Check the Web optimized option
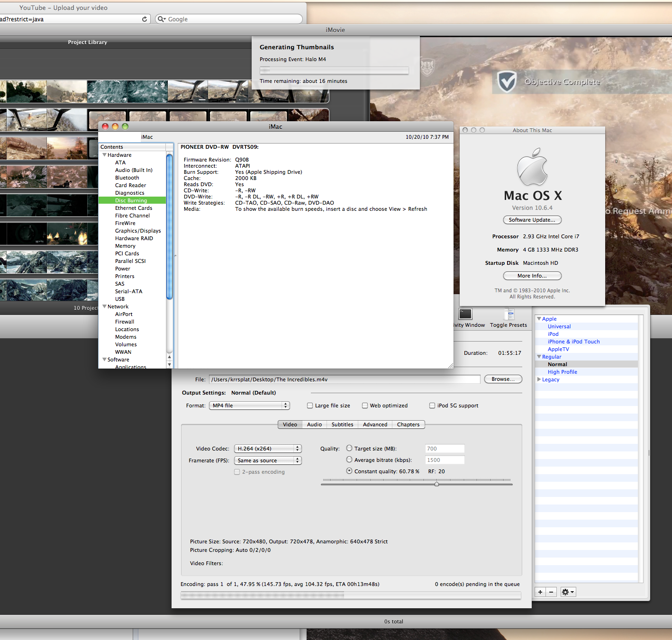The width and height of the screenshot is (672, 640). 365,406
